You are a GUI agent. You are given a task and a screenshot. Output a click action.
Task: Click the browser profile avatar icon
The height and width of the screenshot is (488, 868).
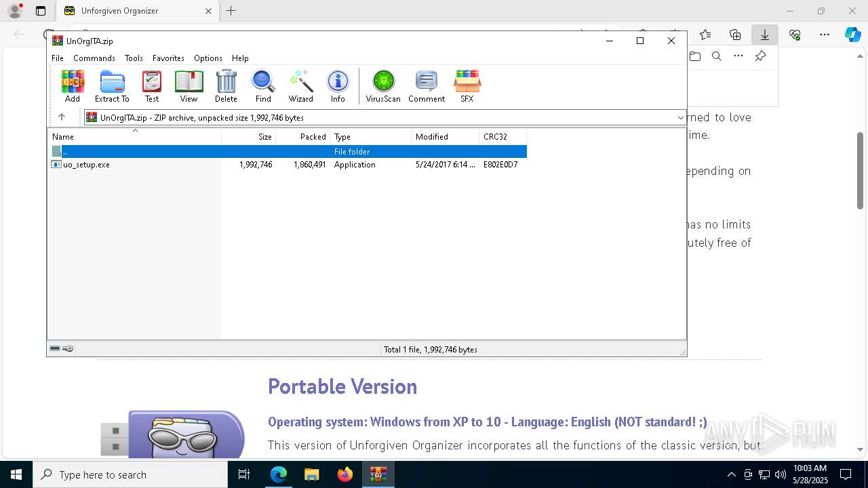pos(14,11)
